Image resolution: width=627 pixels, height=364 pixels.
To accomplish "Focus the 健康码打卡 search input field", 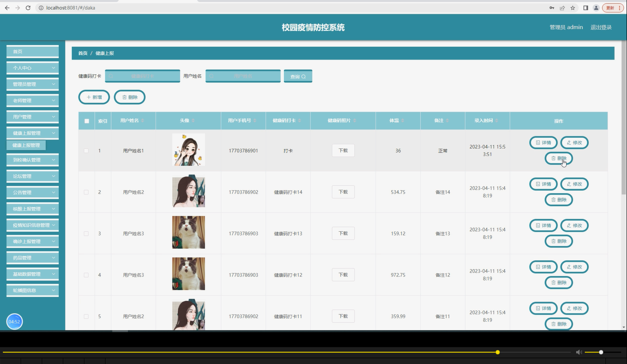I will click(142, 76).
